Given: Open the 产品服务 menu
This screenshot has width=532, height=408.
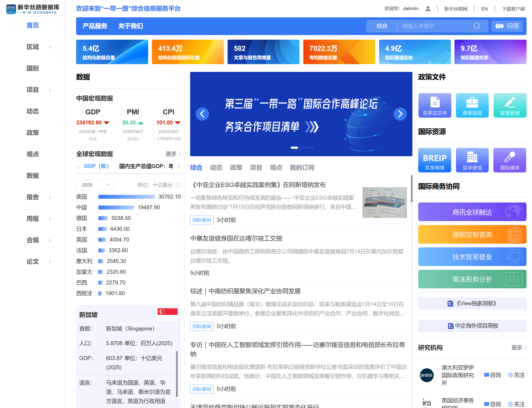Looking at the screenshot, I should coord(95,26).
